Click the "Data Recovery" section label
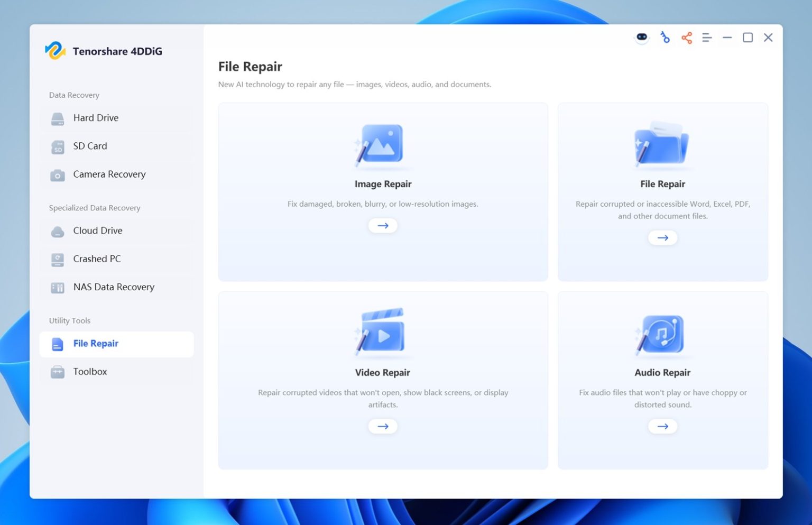This screenshot has height=525, width=812. point(74,95)
